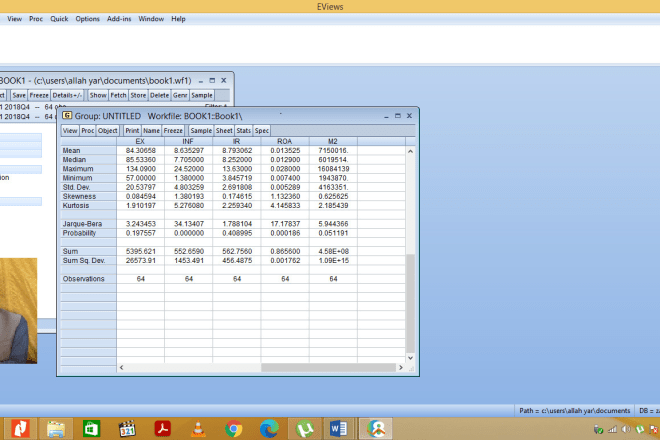The width and height of the screenshot is (660, 440).
Task: Select the M2 column header
Action: (x=333, y=141)
